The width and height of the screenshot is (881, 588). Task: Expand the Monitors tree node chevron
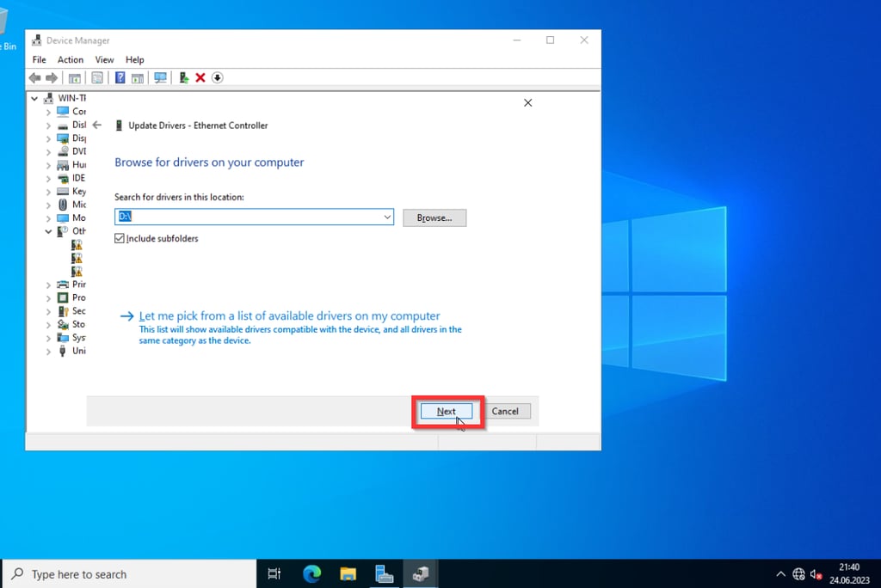pyautogui.click(x=48, y=218)
